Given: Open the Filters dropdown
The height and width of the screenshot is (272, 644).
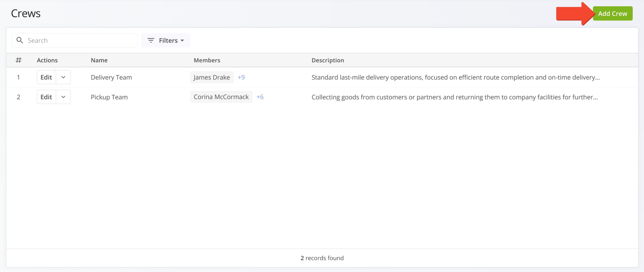Looking at the screenshot, I should click(x=165, y=41).
